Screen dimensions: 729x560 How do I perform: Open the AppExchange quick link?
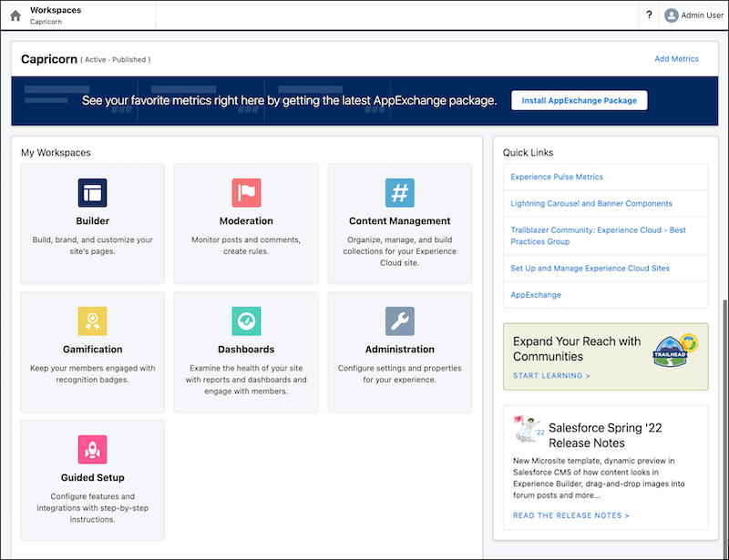(x=536, y=294)
